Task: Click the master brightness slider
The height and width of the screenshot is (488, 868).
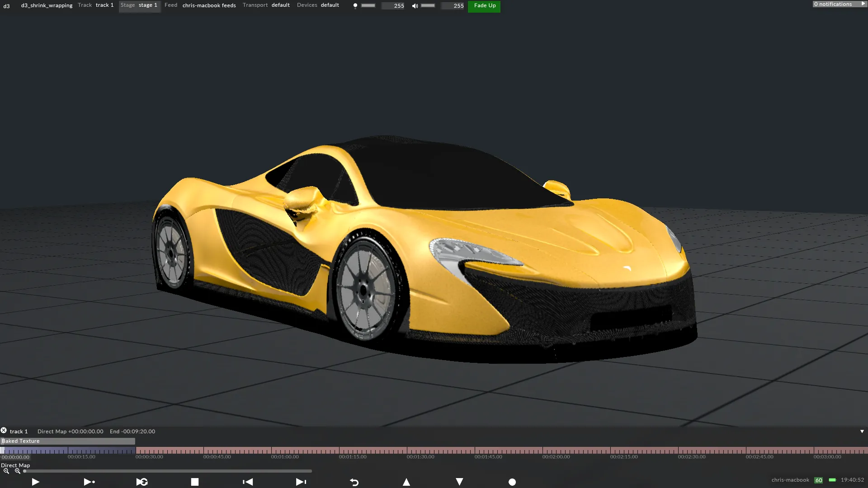Action: click(x=368, y=6)
